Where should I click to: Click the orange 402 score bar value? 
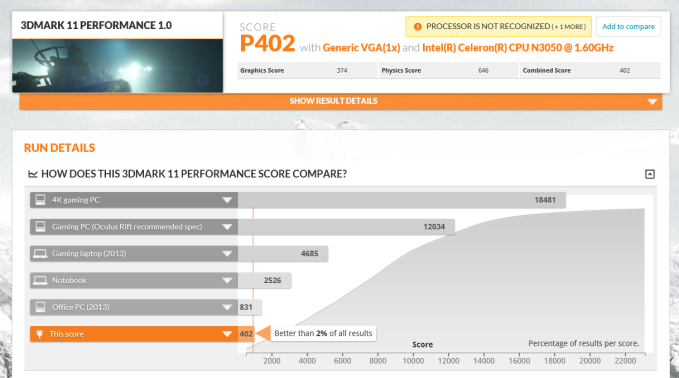tap(246, 334)
